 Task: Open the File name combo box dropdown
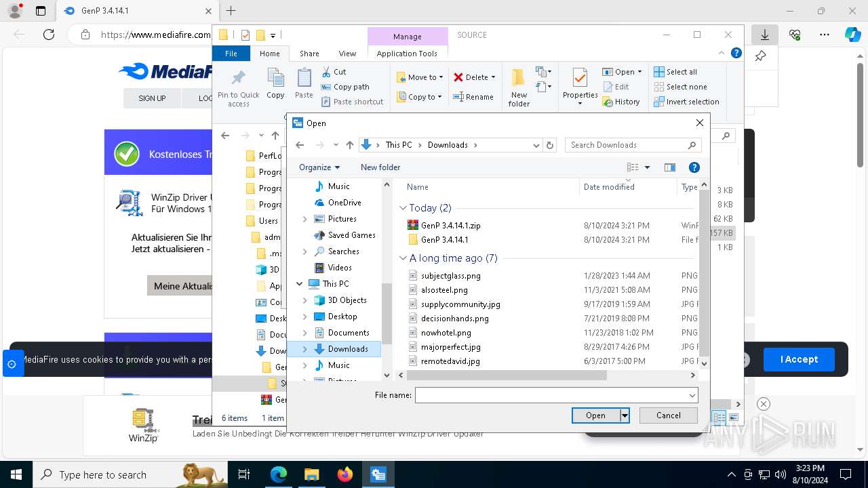pyautogui.click(x=692, y=395)
